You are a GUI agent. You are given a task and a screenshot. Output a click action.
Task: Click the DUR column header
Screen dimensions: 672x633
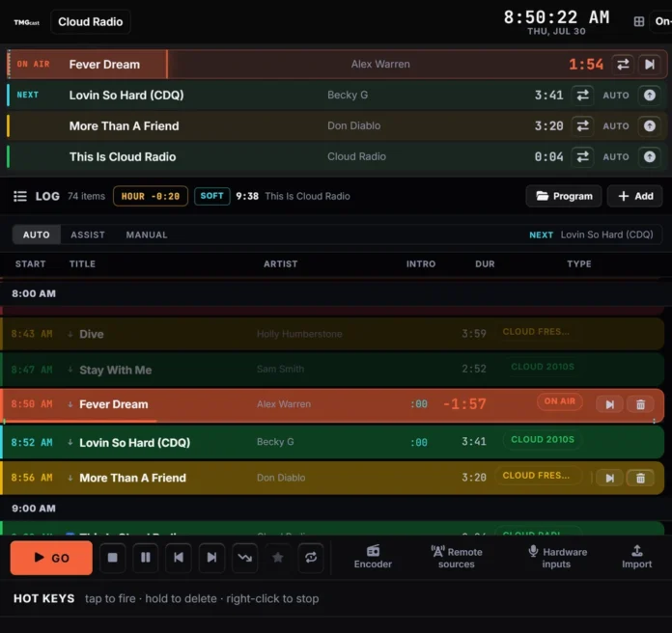click(x=485, y=263)
